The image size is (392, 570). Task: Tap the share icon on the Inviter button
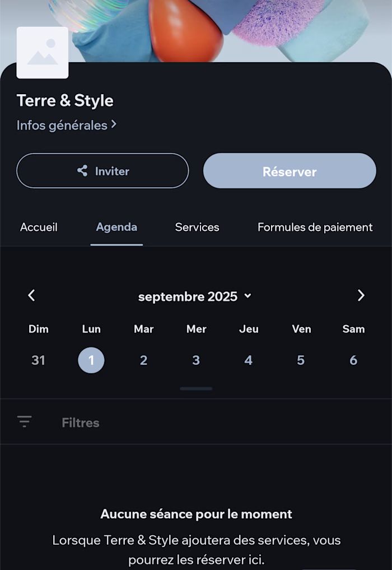pyautogui.click(x=82, y=171)
